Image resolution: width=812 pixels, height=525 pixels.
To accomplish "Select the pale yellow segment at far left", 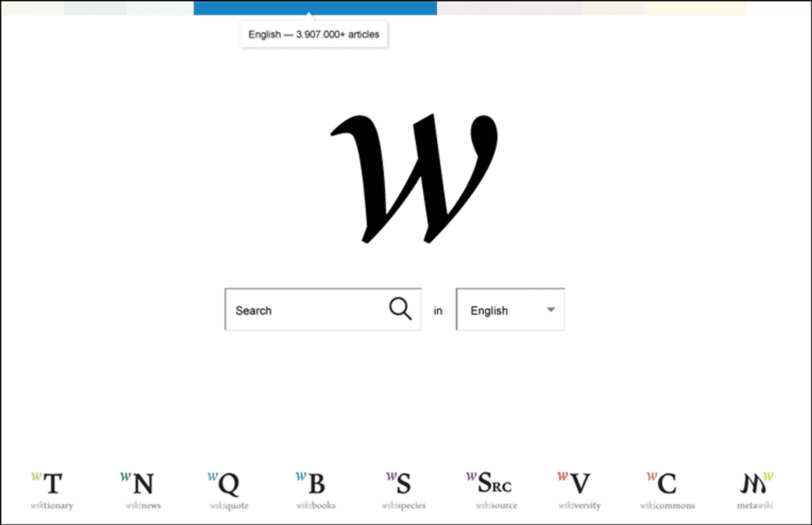I will [32, 8].
